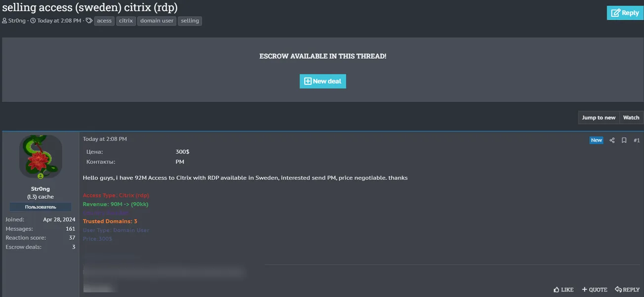Click the Today at 2:08 PM post timestamp

105,139
